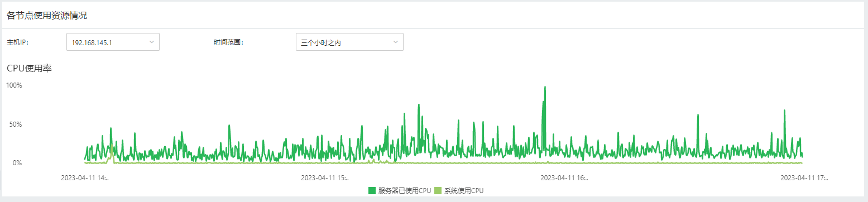Click the 各节点使用资源情况 panel heading

47,16
